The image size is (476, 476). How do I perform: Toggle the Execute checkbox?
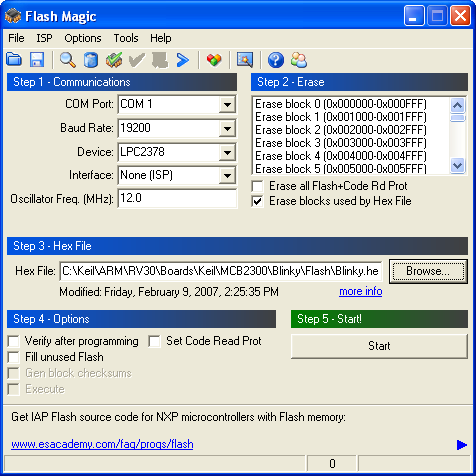13,389
